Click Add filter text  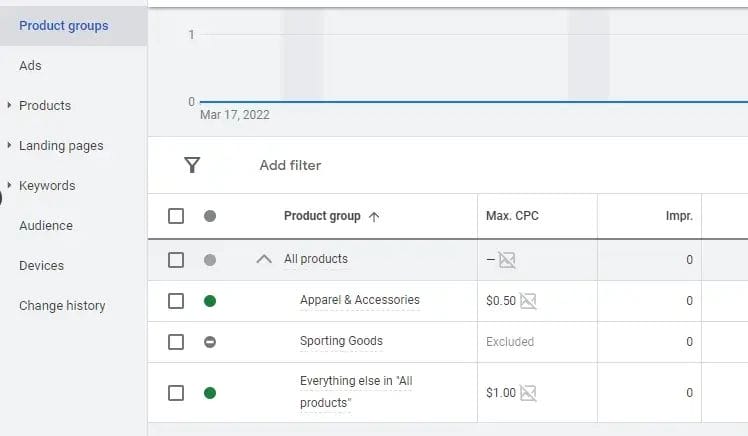(290, 165)
